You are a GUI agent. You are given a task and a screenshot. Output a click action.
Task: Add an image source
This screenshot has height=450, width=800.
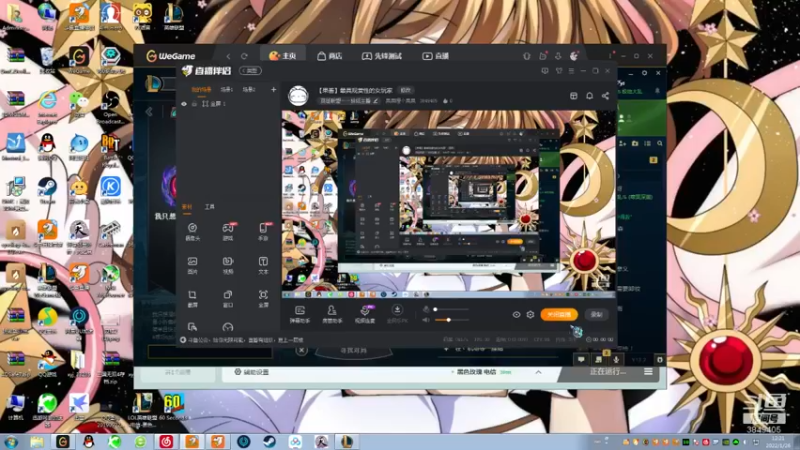tap(192, 265)
